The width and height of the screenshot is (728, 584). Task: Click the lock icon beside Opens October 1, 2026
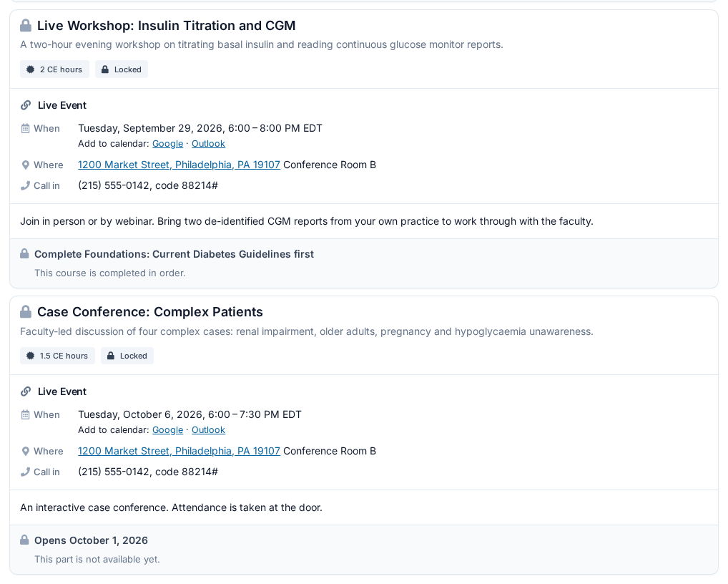(24, 540)
